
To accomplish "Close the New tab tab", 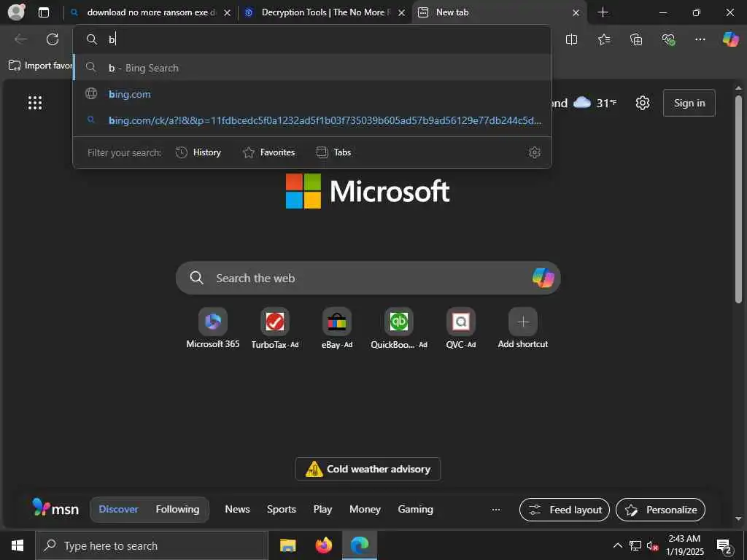I will (576, 13).
